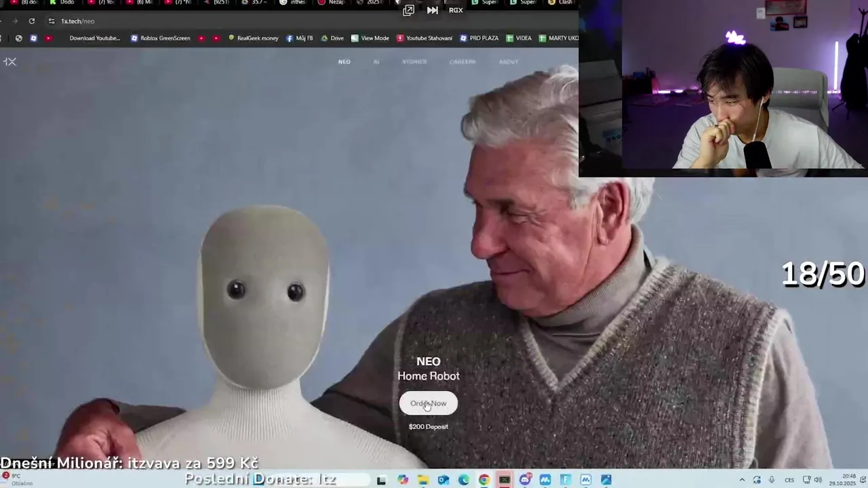Open the ABOUT navigation menu item

(509, 62)
